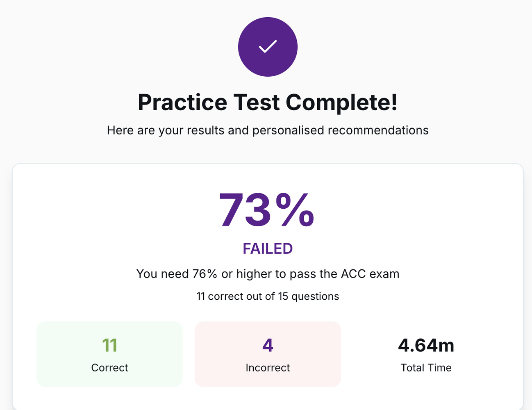The image size is (532, 410).
Task: Click the 76% pass threshold figure
Action: [205, 274]
